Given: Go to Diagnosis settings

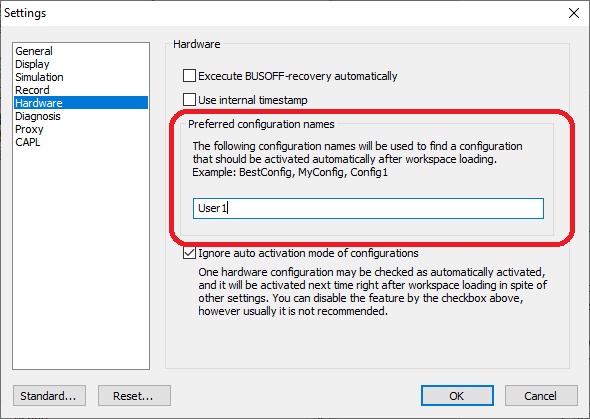Looking at the screenshot, I should pyautogui.click(x=38, y=116).
